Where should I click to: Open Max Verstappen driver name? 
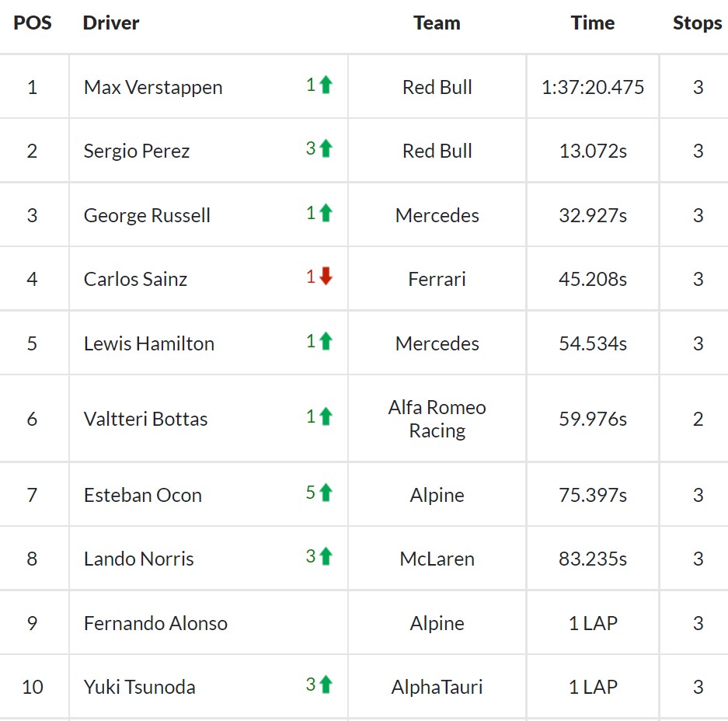click(153, 87)
